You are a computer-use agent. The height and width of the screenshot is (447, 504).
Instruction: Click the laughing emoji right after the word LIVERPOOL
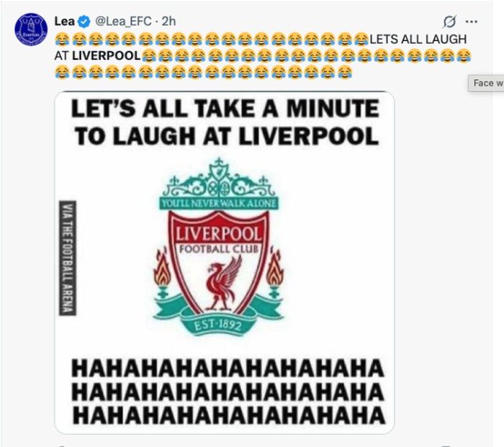pyautogui.click(x=149, y=56)
